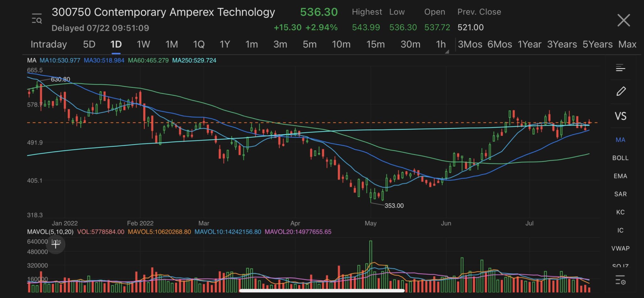Enable the EMA indicator
This screenshot has height=298, width=644.
pyautogui.click(x=620, y=176)
